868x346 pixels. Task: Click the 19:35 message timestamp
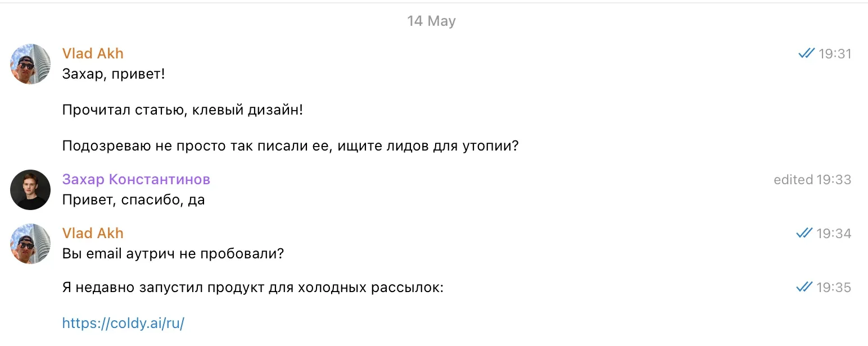(x=834, y=288)
